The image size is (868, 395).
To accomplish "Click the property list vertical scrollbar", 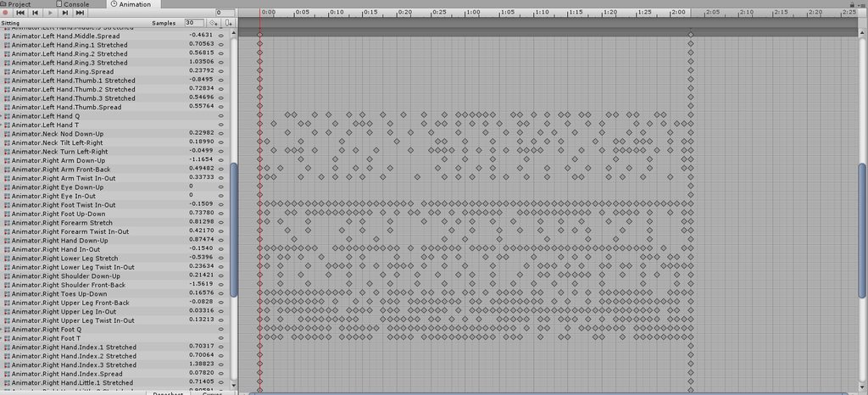I will [234, 230].
